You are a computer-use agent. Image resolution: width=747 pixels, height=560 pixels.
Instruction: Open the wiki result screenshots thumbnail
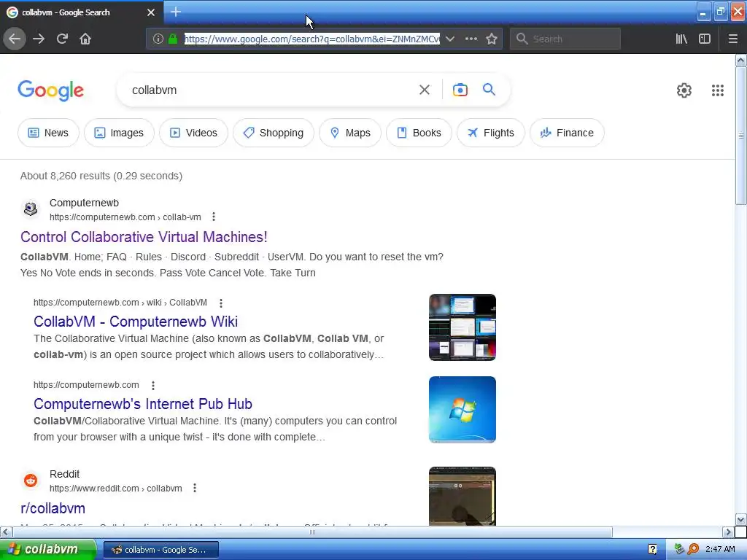462,327
